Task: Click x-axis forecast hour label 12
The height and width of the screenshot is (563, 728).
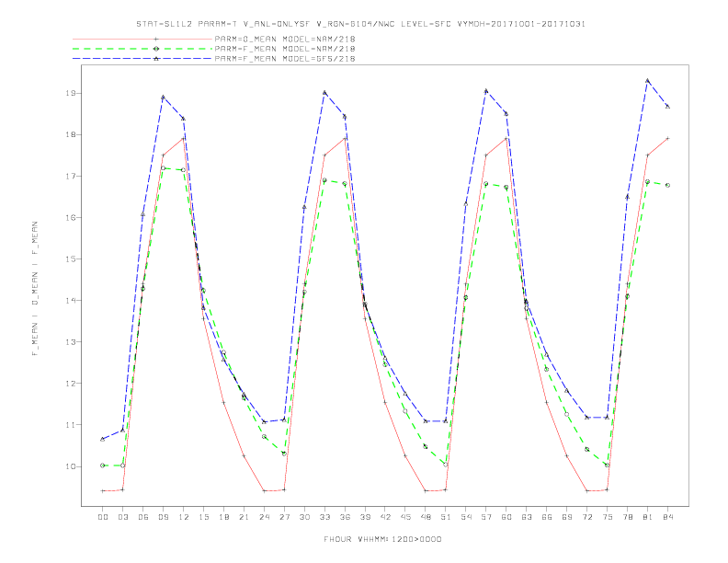Action: [184, 517]
